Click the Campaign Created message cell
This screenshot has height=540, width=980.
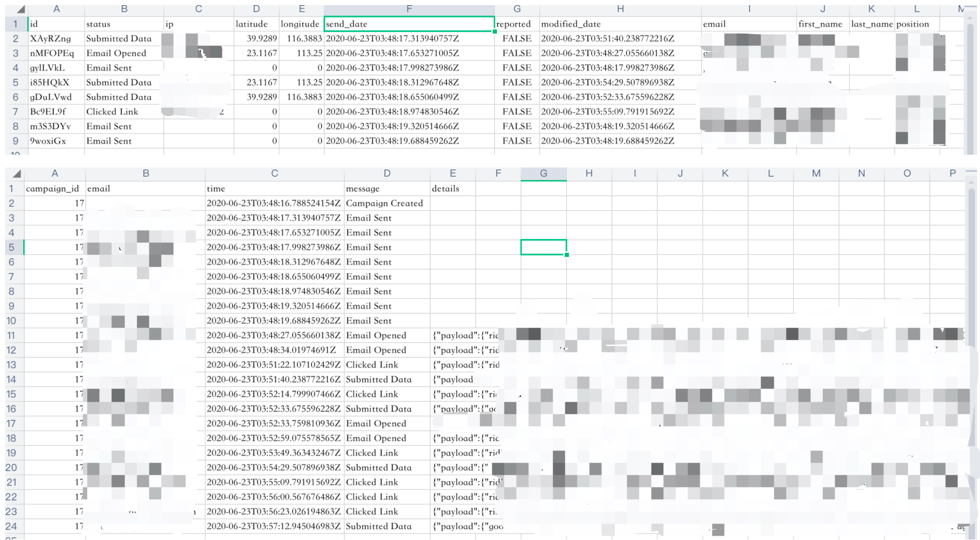[387, 204]
